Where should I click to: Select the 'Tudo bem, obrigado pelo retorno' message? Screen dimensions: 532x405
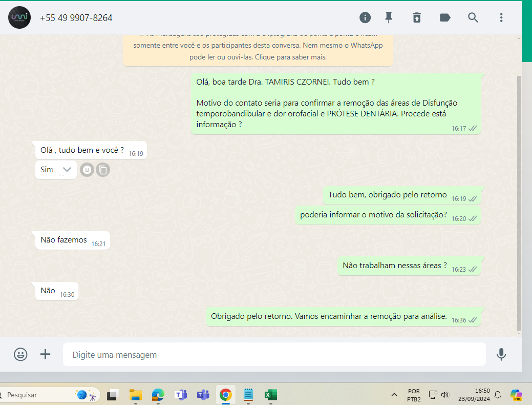click(x=402, y=195)
